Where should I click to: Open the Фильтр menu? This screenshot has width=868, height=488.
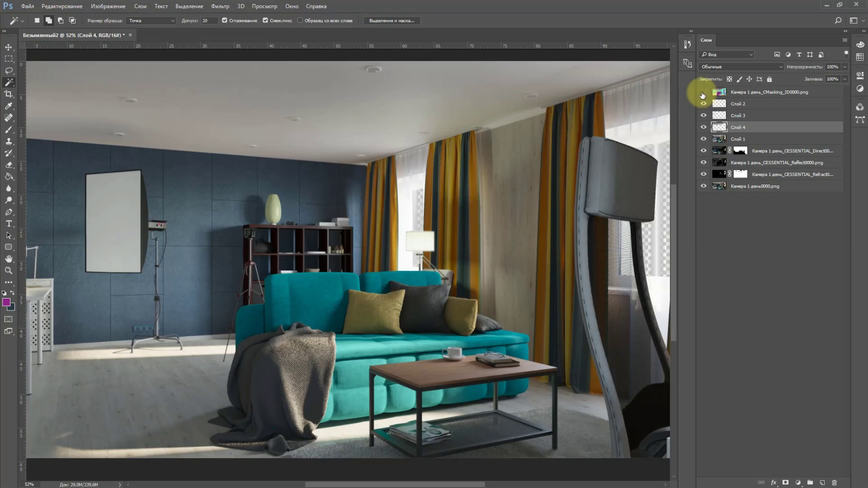click(220, 6)
